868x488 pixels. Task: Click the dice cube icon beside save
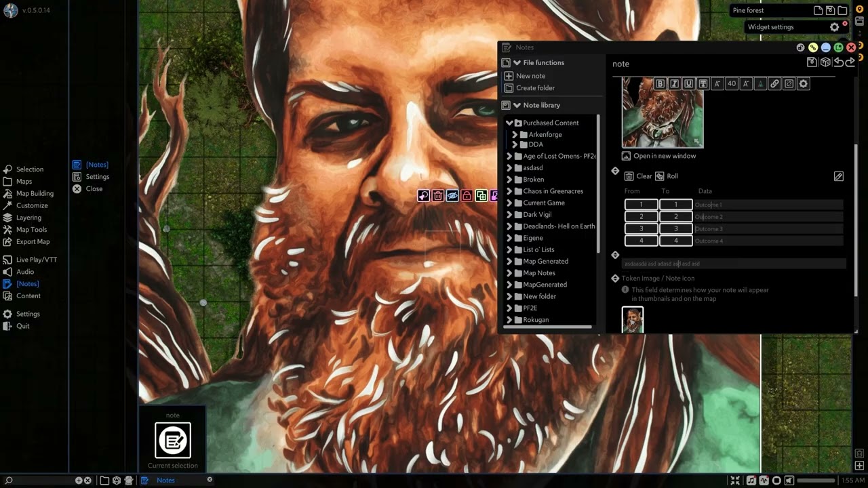point(825,62)
